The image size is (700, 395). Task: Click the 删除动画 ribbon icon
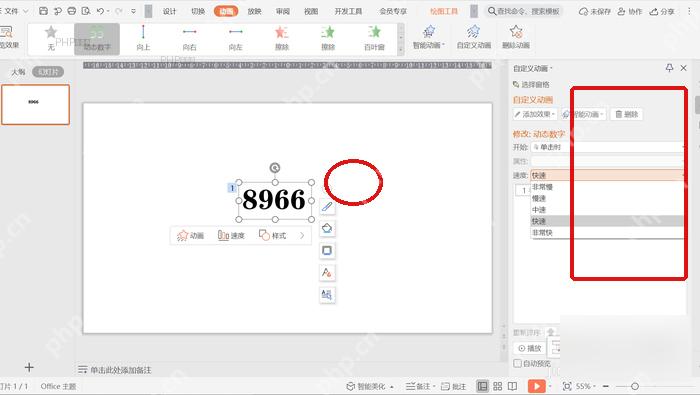516,37
